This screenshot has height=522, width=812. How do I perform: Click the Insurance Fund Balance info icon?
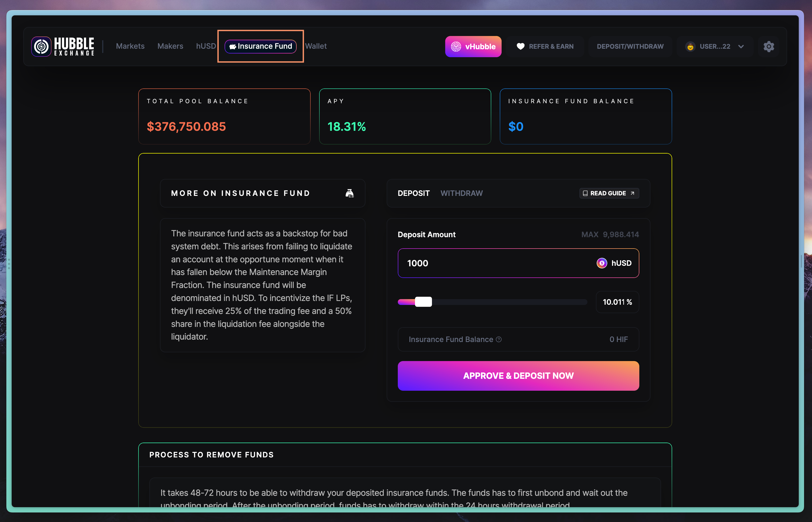pyautogui.click(x=498, y=339)
